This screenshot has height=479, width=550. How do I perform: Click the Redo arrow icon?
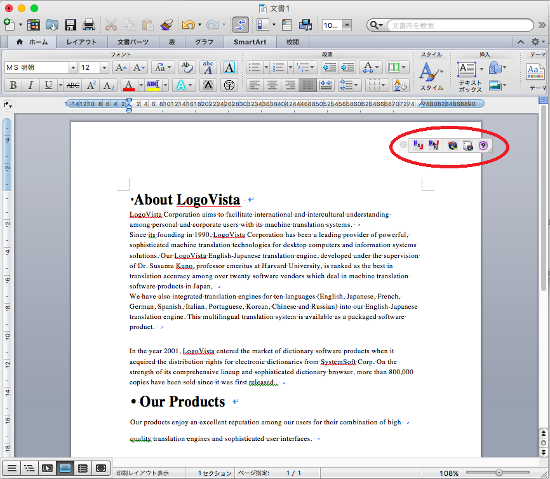coord(212,25)
